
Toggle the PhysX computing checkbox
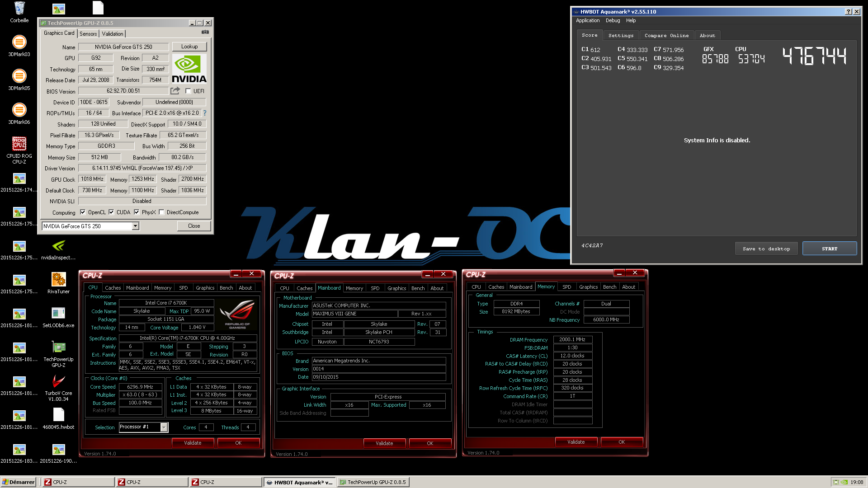pyautogui.click(x=137, y=212)
